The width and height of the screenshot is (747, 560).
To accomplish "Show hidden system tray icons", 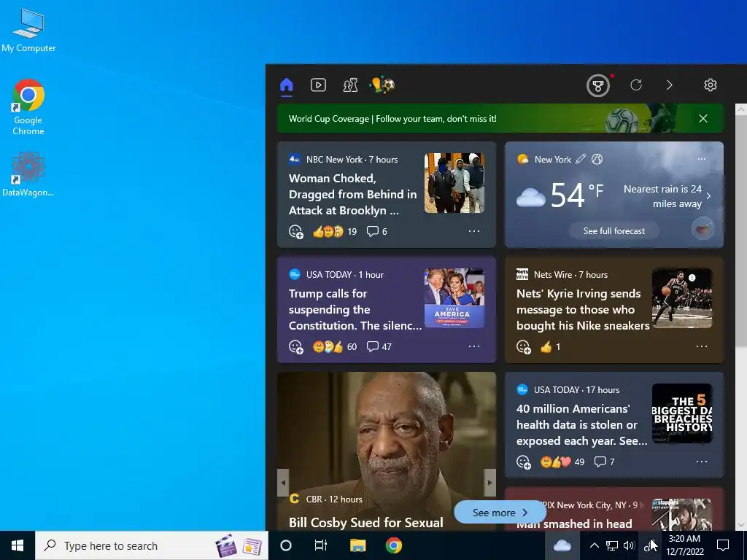I will pyautogui.click(x=594, y=545).
